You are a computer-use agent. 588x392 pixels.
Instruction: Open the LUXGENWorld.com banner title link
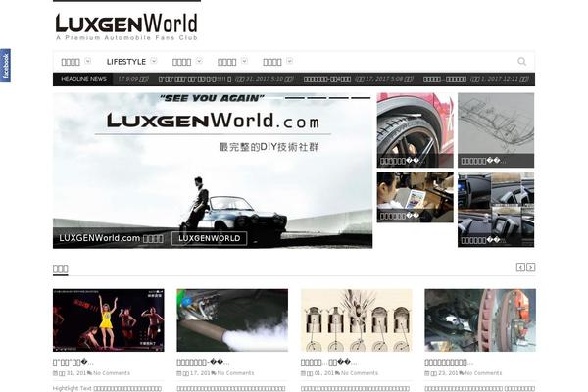(111, 238)
